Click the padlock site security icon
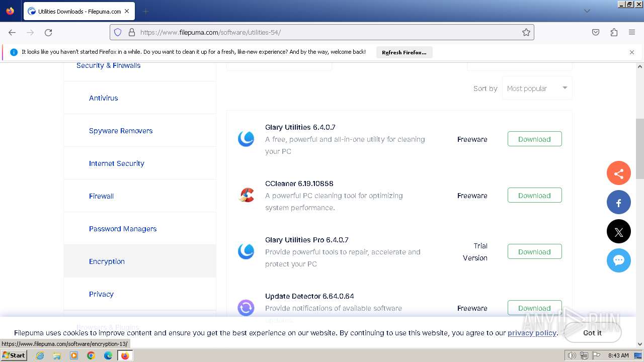This screenshot has height=362, width=644. click(132, 32)
